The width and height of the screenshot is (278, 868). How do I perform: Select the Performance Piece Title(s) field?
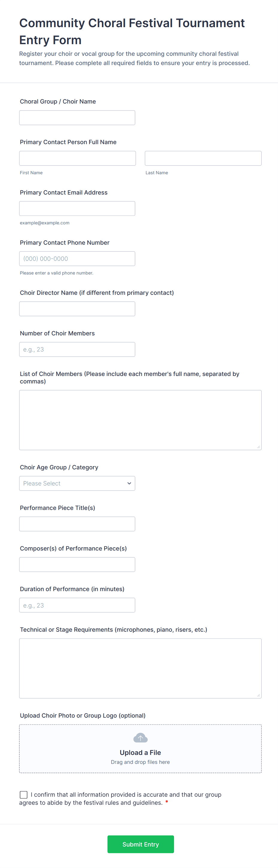click(77, 524)
